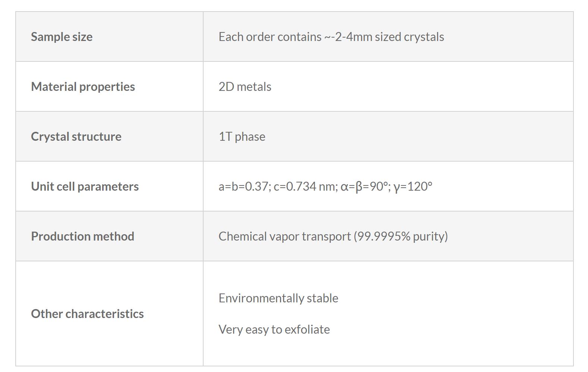Select the "1T phase" value text
588x372 pixels.
(x=242, y=137)
